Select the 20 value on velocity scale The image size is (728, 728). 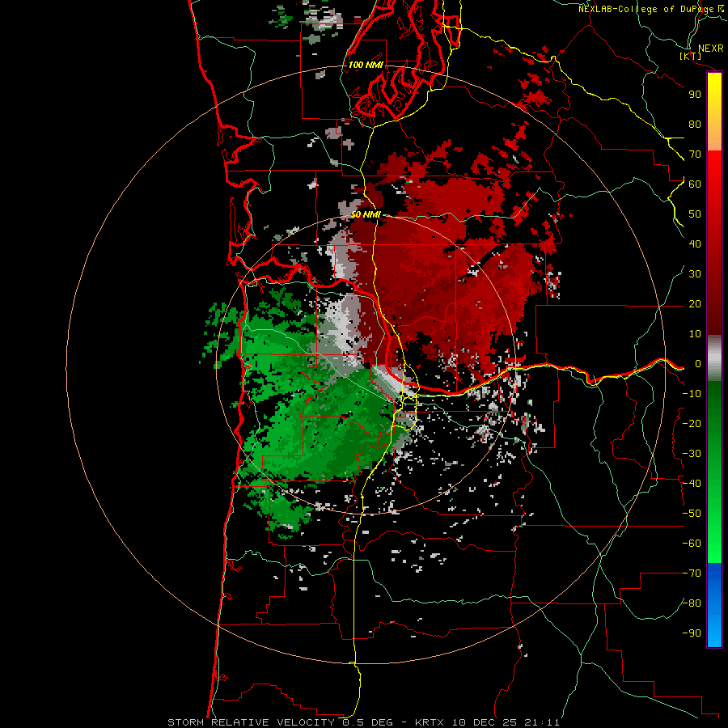click(x=695, y=303)
